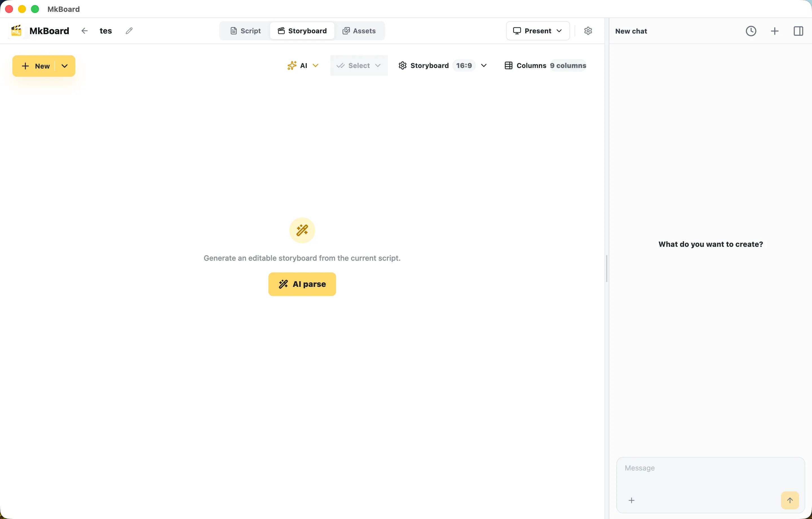Add attachment with plus in message box

pos(632,500)
